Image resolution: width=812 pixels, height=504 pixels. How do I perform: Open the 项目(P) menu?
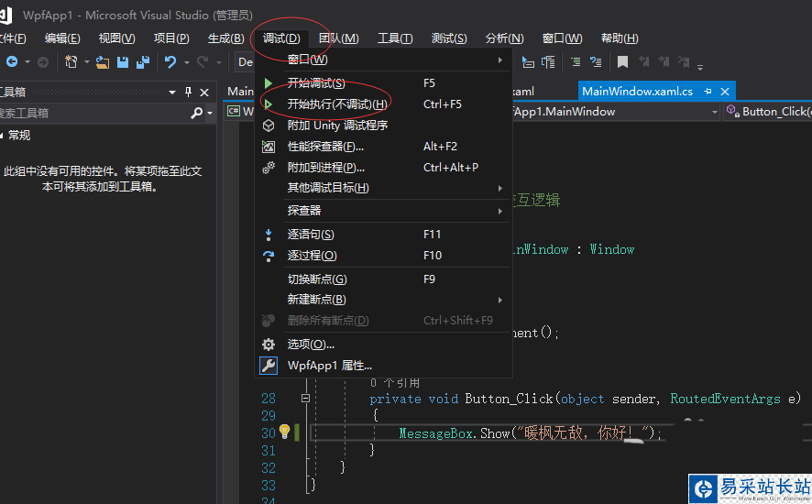[171, 38]
